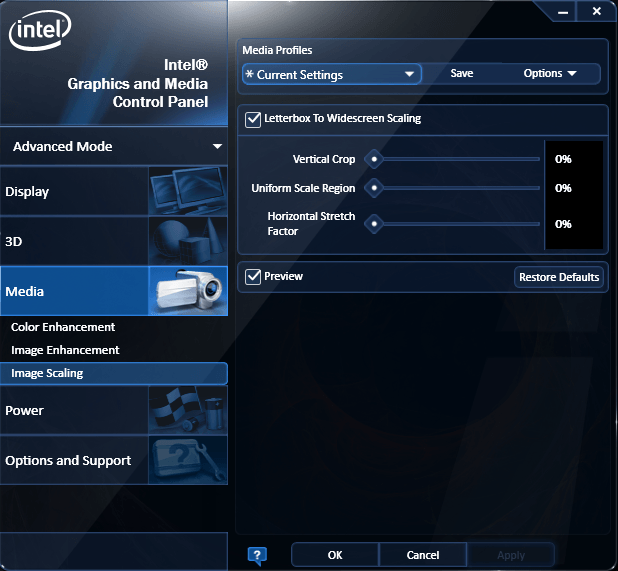Image resolution: width=618 pixels, height=571 pixels.
Task: Click the Graphics and Media Control Panel title
Action: [138, 84]
